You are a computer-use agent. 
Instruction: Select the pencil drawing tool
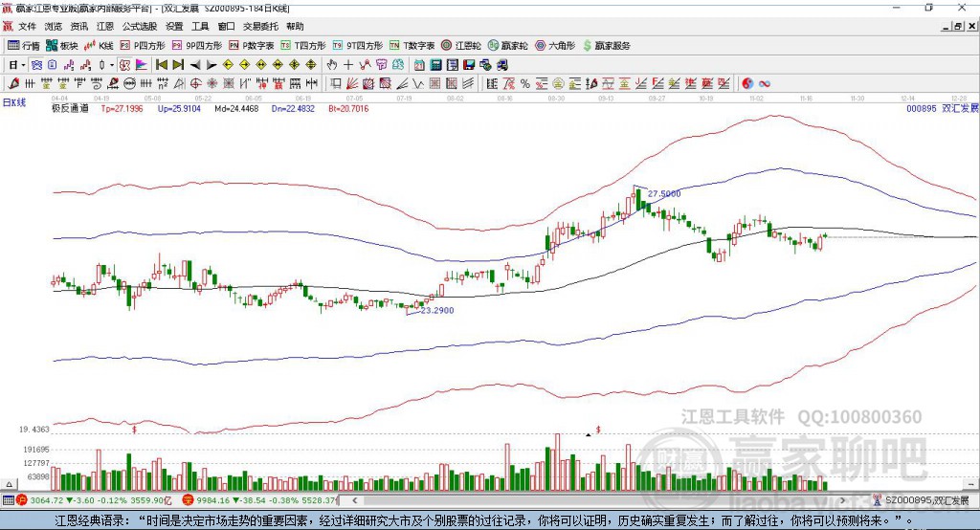pos(13,84)
